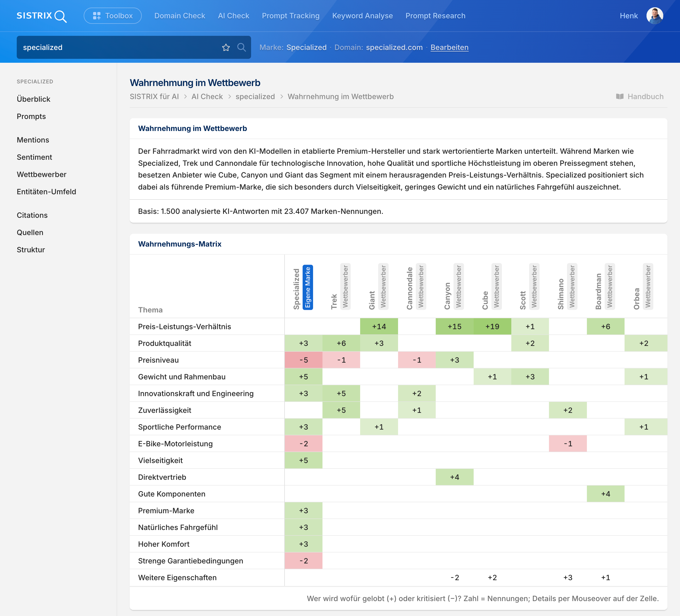680x616 pixels.
Task: Open Quellen in the sidebar
Action: pyautogui.click(x=30, y=232)
